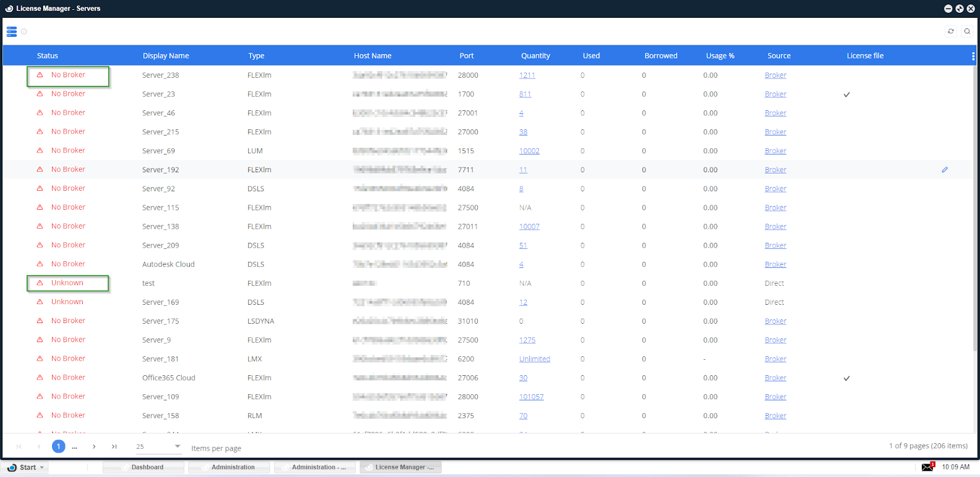The height and width of the screenshot is (477, 980).
Task: Click quantity link 10002 for Server_69
Action: click(529, 151)
